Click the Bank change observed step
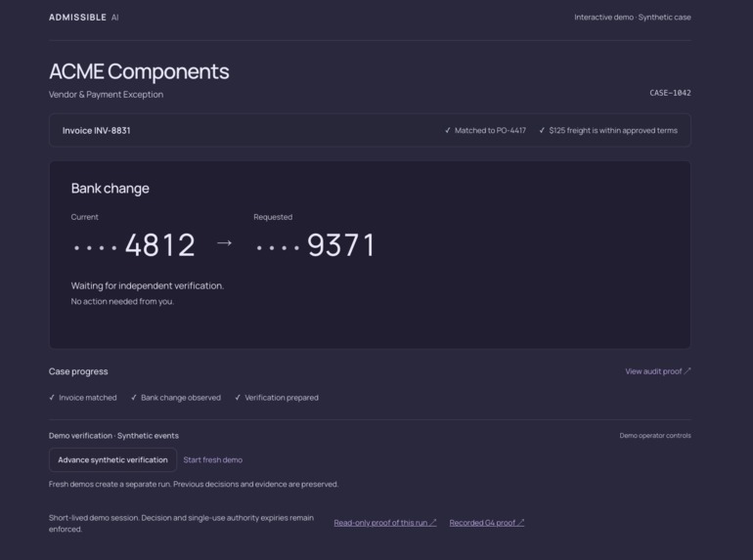The image size is (753, 560). pyautogui.click(x=176, y=398)
